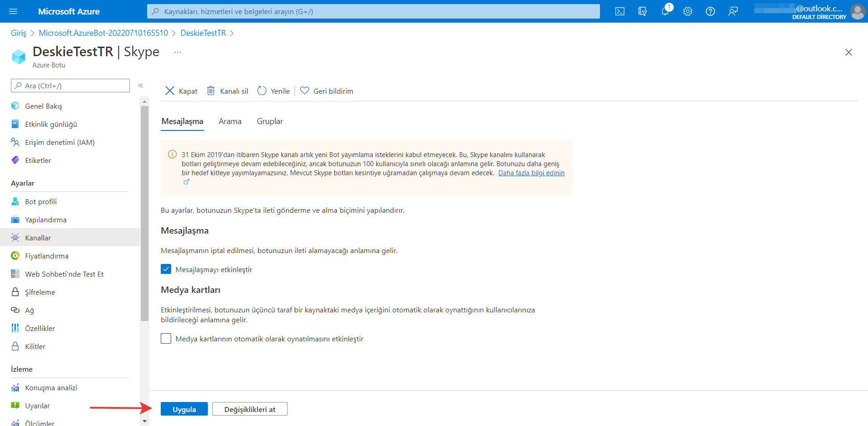Open portal settings gear
868x426 pixels.
(x=688, y=11)
